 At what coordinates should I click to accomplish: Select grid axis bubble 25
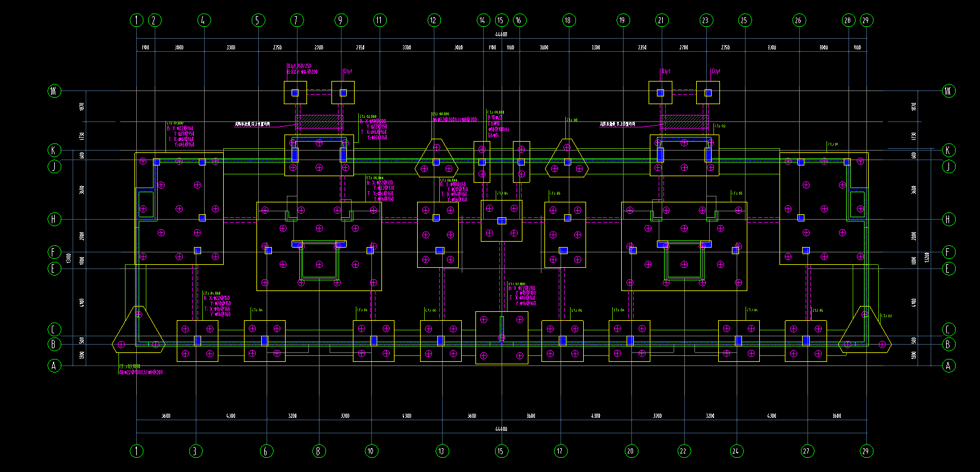(x=744, y=20)
